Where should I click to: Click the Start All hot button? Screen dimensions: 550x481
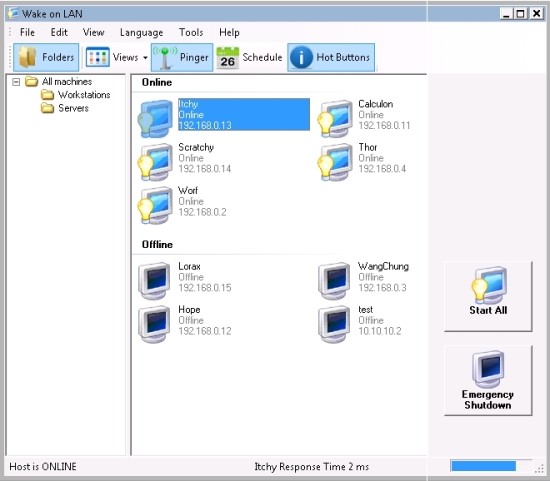[x=488, y=296]
